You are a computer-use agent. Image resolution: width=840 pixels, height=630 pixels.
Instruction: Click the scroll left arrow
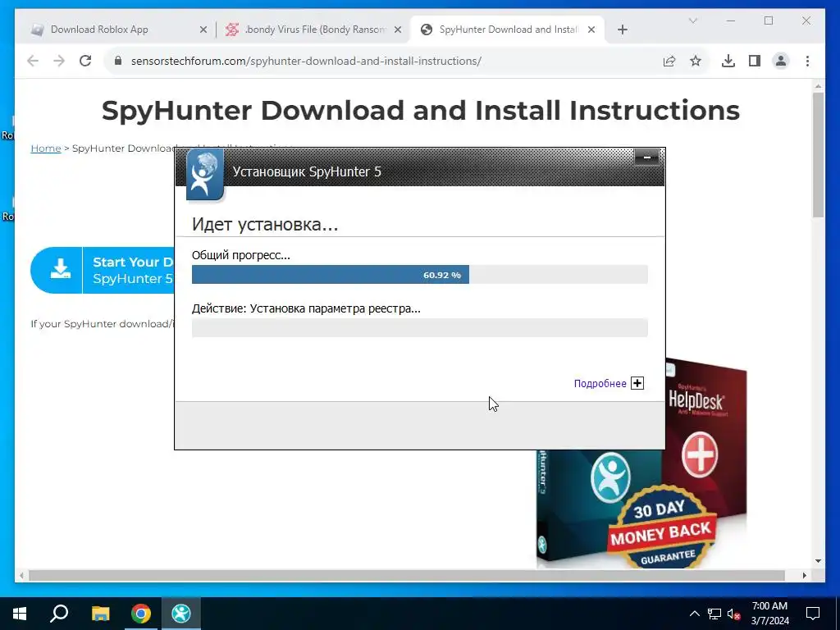[21, 575]
